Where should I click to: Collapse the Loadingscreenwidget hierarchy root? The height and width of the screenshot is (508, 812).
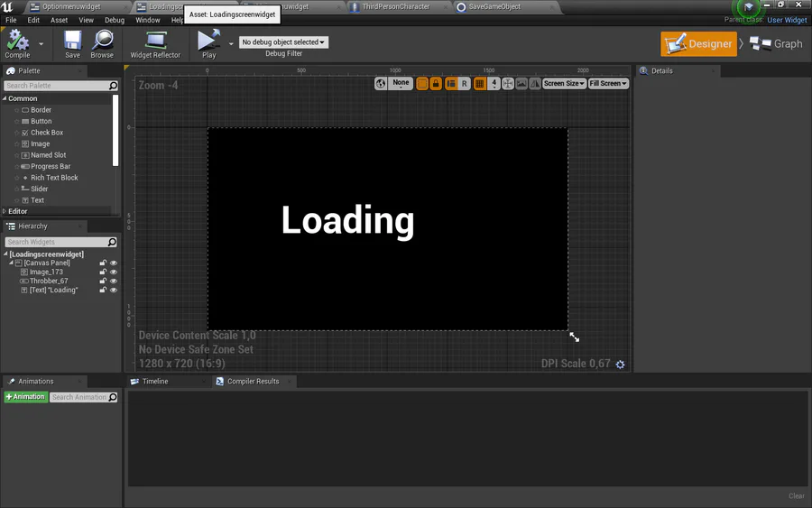tap(5, 254)
